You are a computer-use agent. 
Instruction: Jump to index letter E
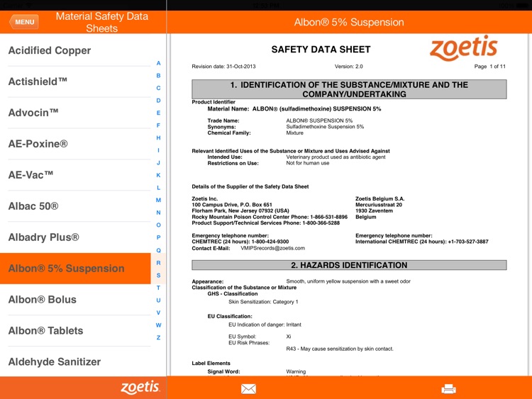pos(158,113)
